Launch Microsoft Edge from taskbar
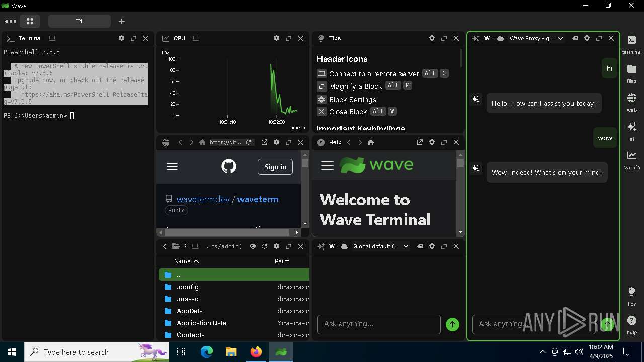644x362 pixels. pos(207,352)
